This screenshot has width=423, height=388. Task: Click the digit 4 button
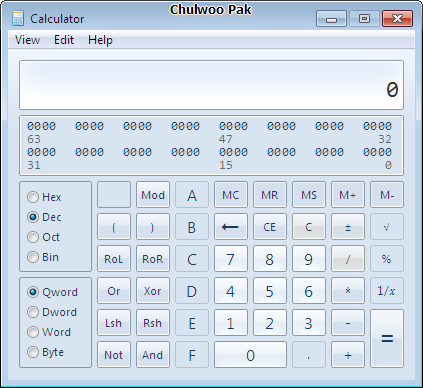pos(231,291)
